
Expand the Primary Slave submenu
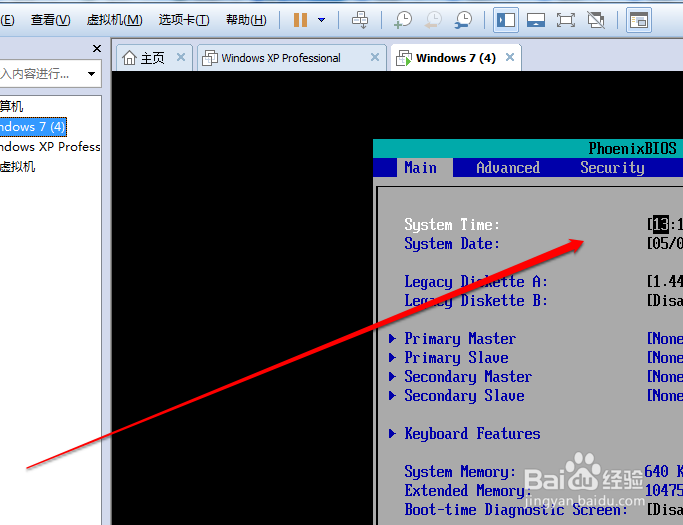pyautogui.click(x=456, y=358)
